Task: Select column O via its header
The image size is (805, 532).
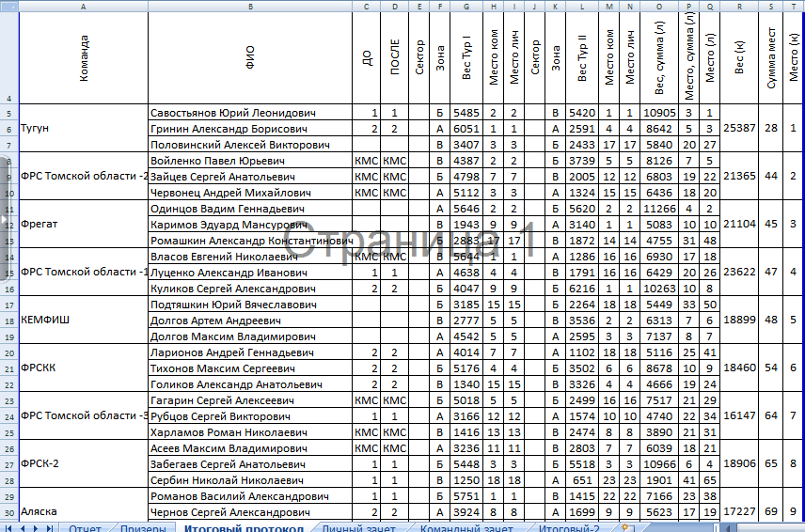Action: pyautogui.click(x=659, y=7)
